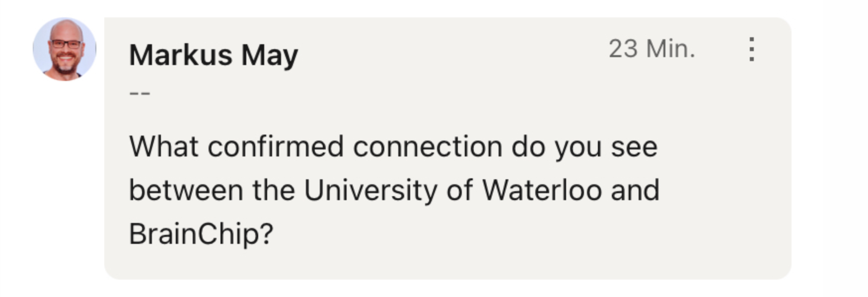Screen dimensions: 868x297
Task: Click the word see ending the first line
Action: point(634,148)
